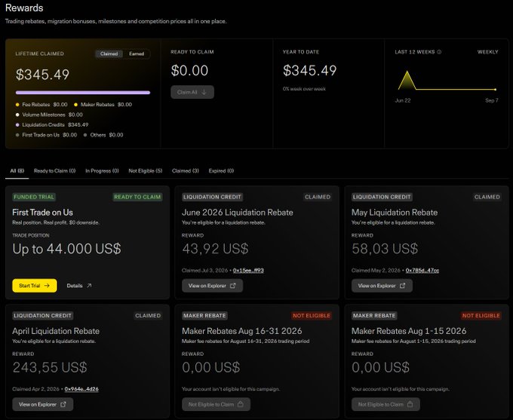Image resolution: width=513 pixels, height=420 pixels.
Task: Click the "58,03 US$" reward amount
Action: (385, 249)
